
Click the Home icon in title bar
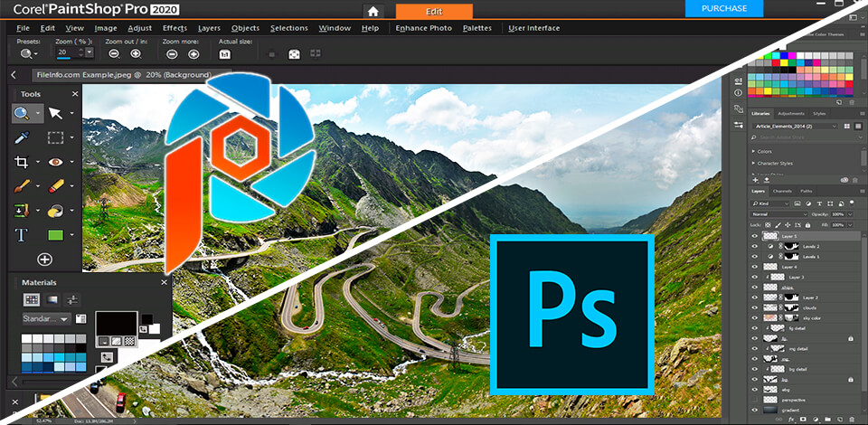coord(373,11)
